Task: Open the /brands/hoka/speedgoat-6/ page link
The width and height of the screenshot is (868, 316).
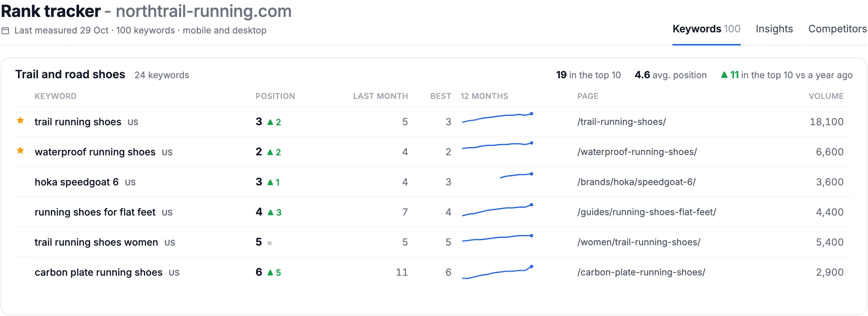Action: click(x=636, y=182)
